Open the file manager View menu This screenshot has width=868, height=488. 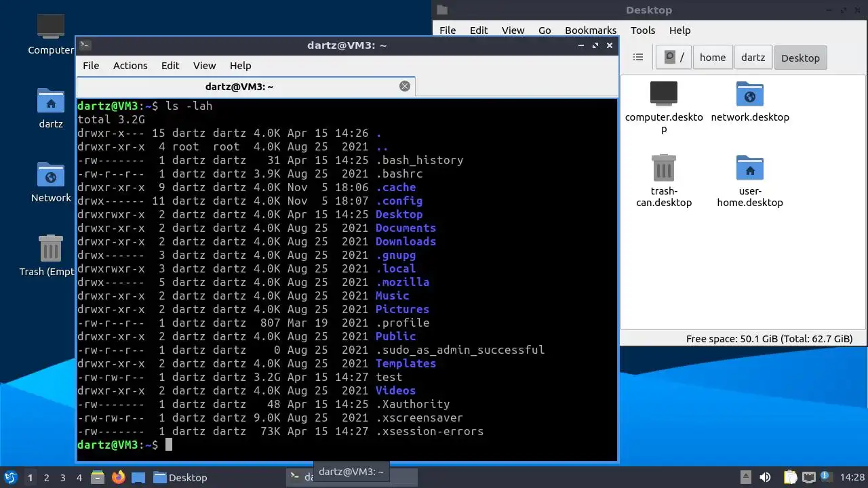point(513,30)
